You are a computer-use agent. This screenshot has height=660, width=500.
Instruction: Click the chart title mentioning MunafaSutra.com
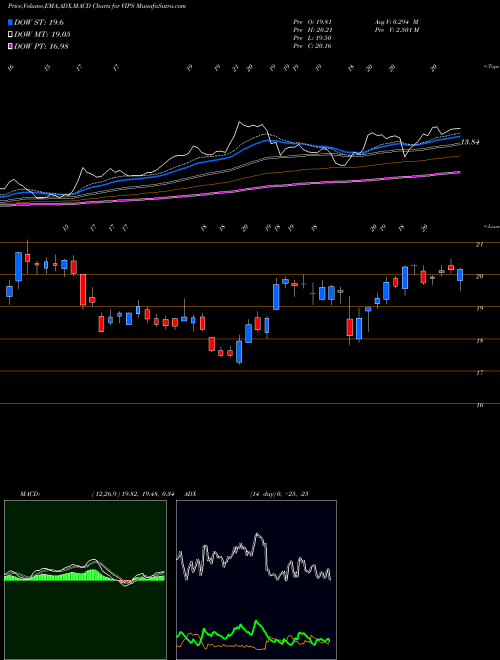point(97,7)
